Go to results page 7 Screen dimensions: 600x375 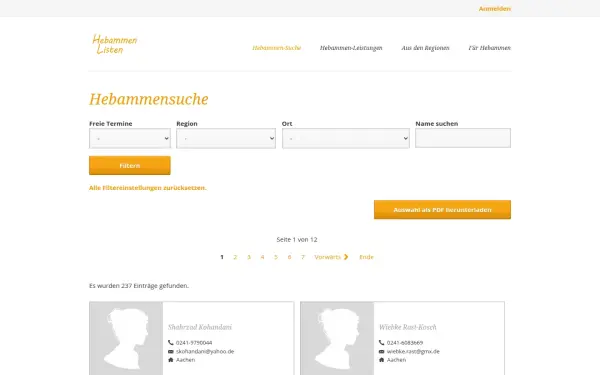[303, 257]
